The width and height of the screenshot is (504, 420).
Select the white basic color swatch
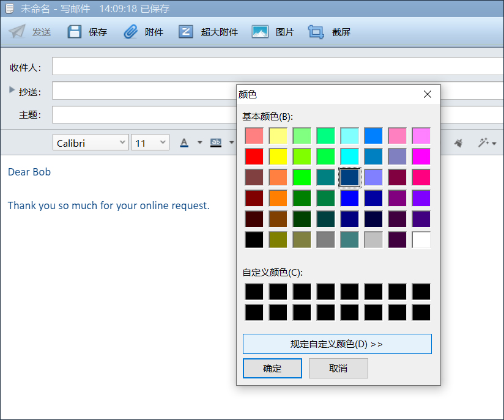click(421, 240)
